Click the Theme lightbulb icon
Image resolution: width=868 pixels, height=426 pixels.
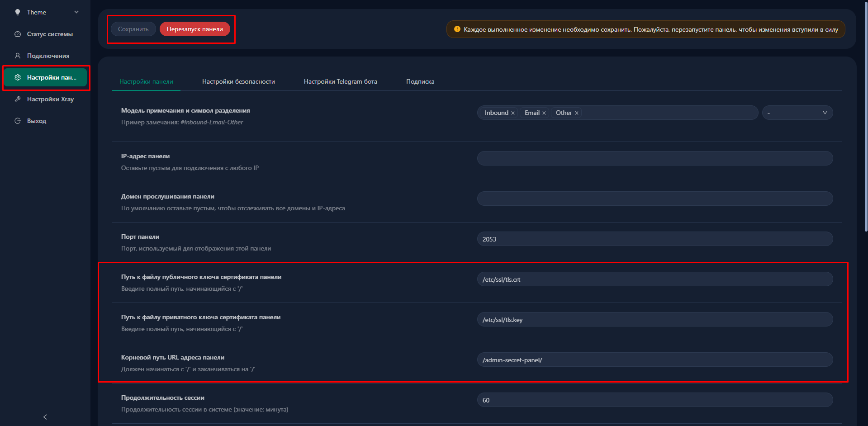(x=18, y=12)
